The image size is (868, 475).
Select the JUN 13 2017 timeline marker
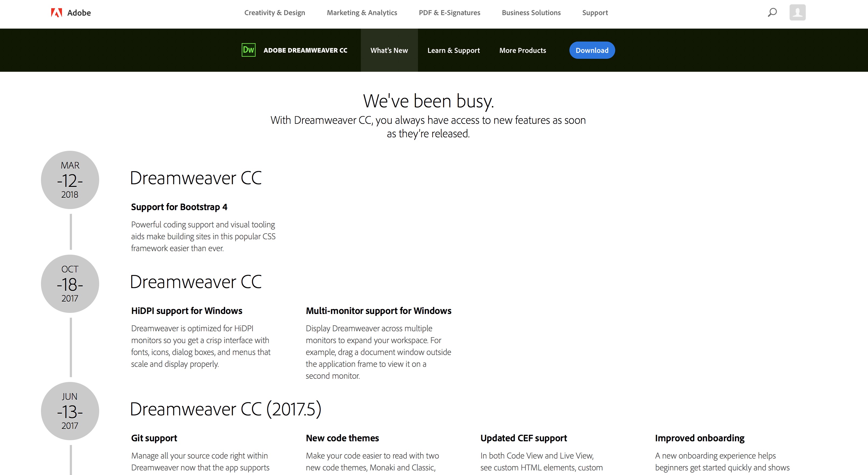click(70, 411)
